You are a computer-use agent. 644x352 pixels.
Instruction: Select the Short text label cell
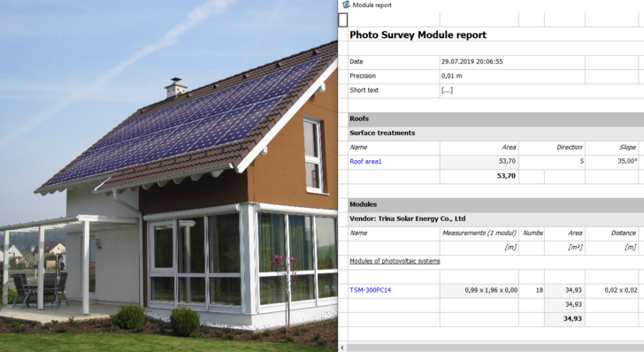(394, 90)
